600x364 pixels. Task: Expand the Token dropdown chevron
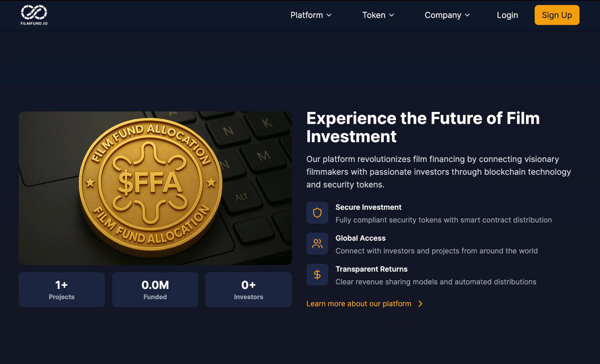click(x=391, y=15)
